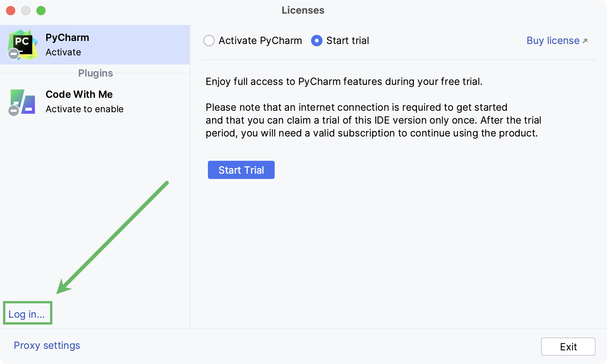Expand the Plugins section header
607x364 pixels.
(x=95, y=73)
